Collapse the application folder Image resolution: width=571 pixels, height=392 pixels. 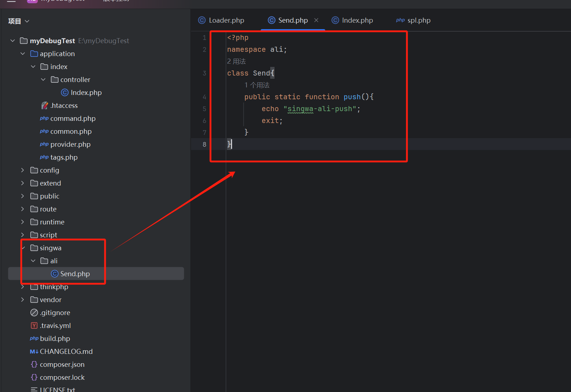23,54
